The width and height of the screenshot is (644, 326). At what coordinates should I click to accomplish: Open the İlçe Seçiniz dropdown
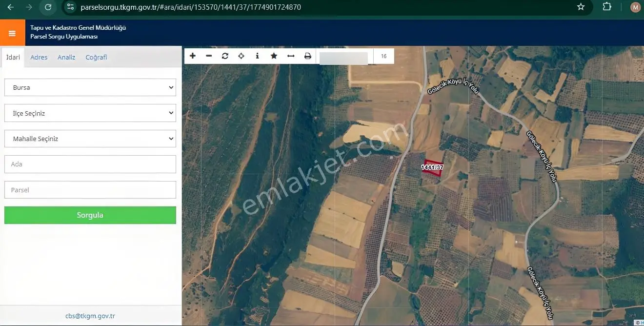(90, 113)
